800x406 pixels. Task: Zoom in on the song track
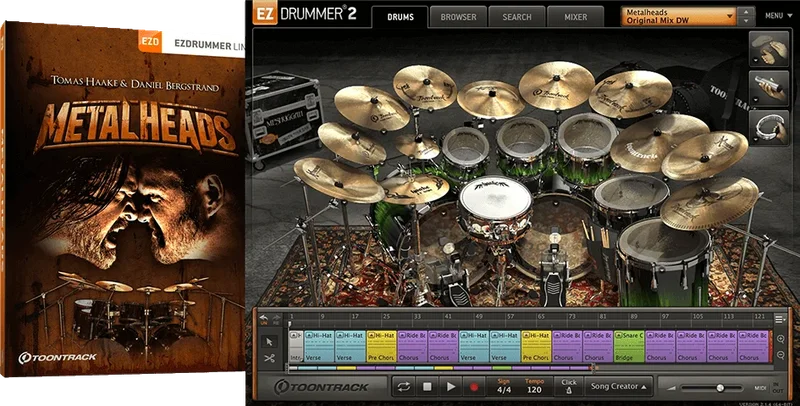tap(780, 339)
